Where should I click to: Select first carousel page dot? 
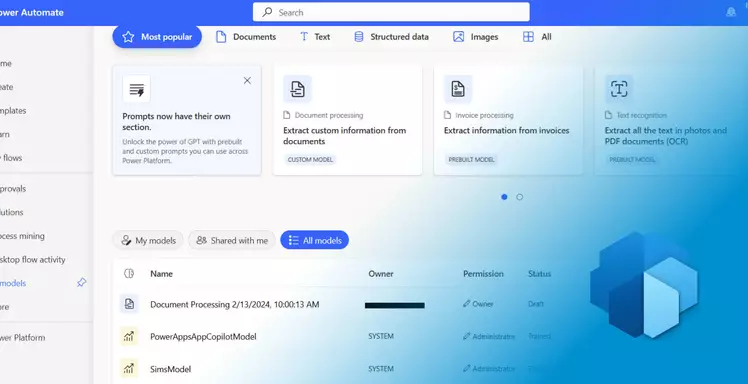[x=504, y=197]
